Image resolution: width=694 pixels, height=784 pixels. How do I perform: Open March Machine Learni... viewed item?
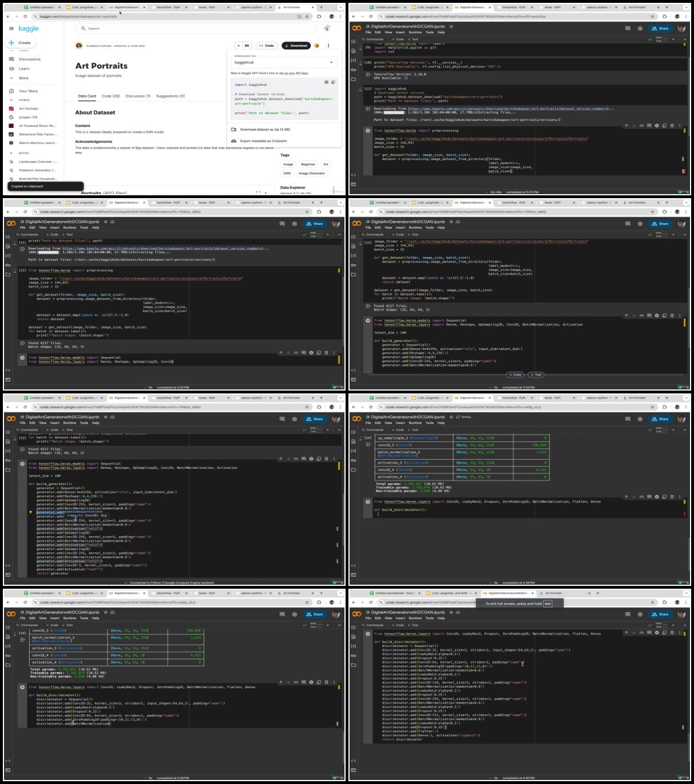click(38, 143)
